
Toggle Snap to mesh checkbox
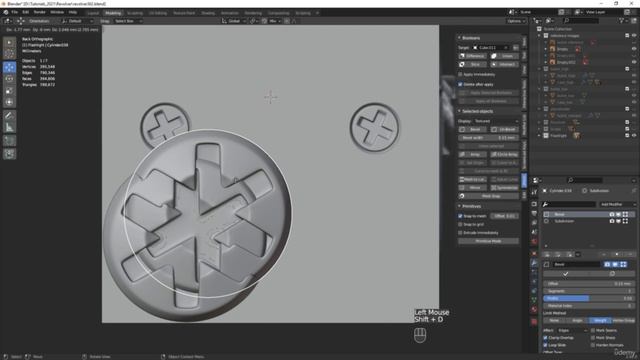point(460,216)
